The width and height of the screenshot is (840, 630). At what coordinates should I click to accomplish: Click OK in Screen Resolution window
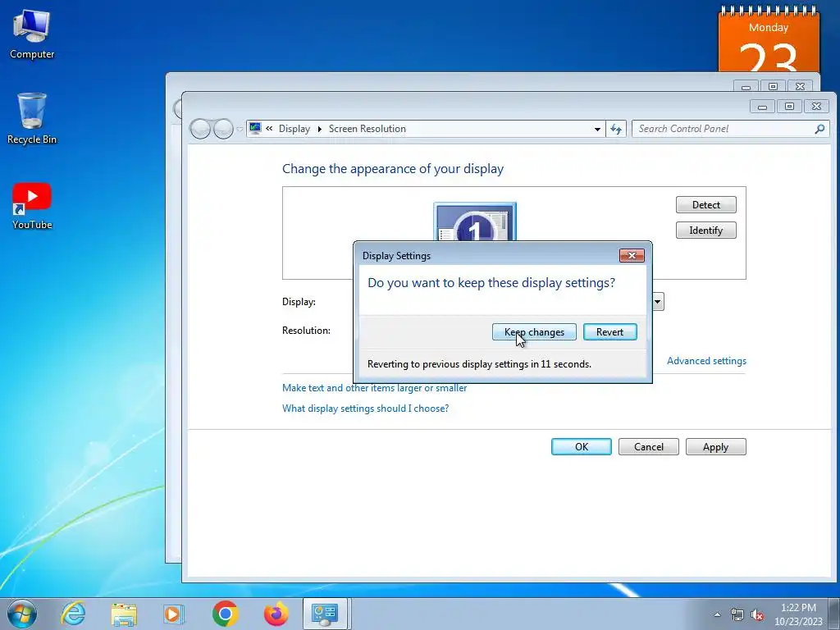pyautogui.click(x=582, y=447)
